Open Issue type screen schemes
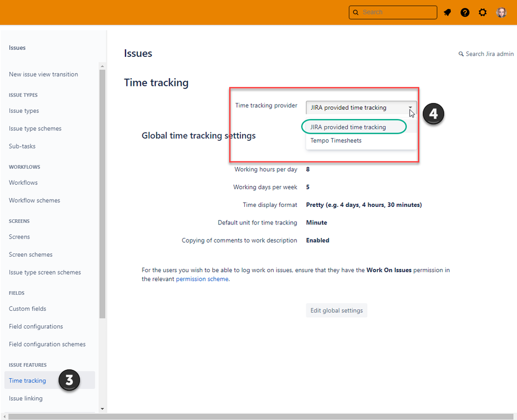The image size is (517, 420). [x=45, y=272]
